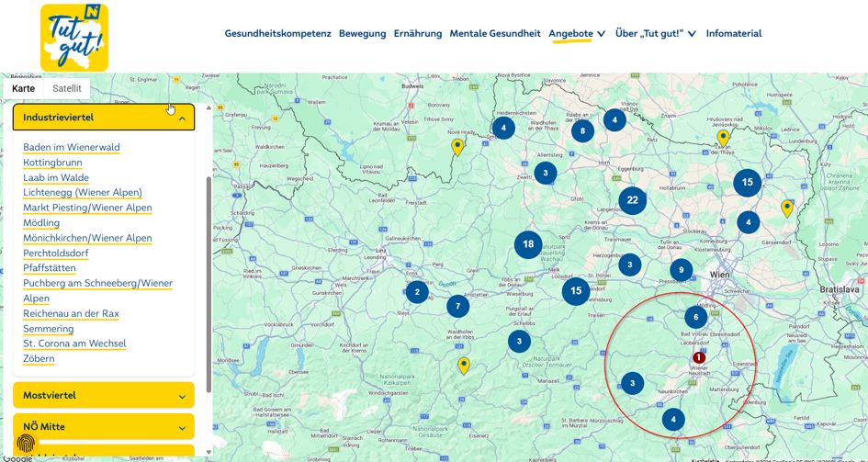Open Über „Tut gut!“ menu item
868x462 pixels.
tap(650, 33)
